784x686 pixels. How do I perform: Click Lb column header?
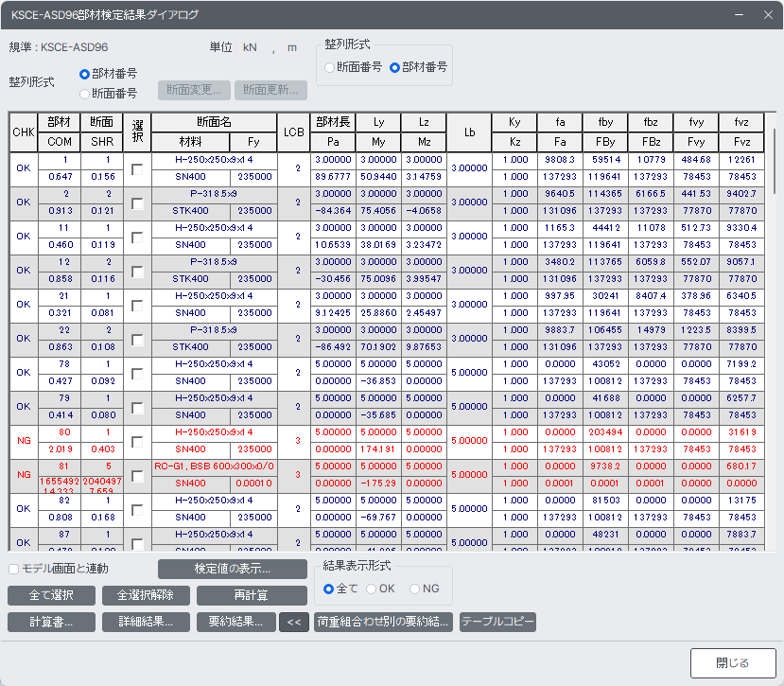click(x=469, y=132)
